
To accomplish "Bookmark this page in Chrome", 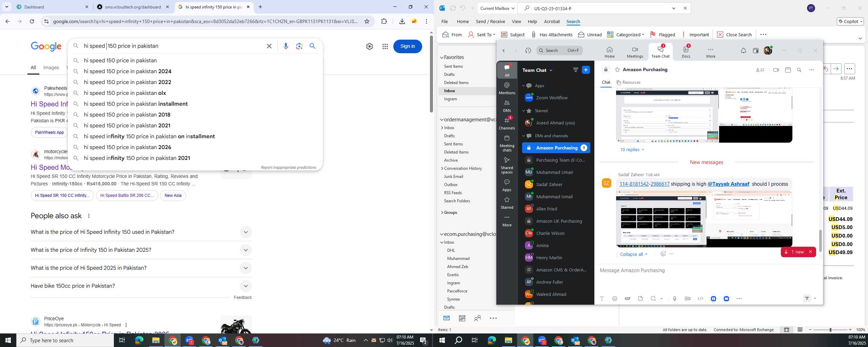I will point(367,21).
